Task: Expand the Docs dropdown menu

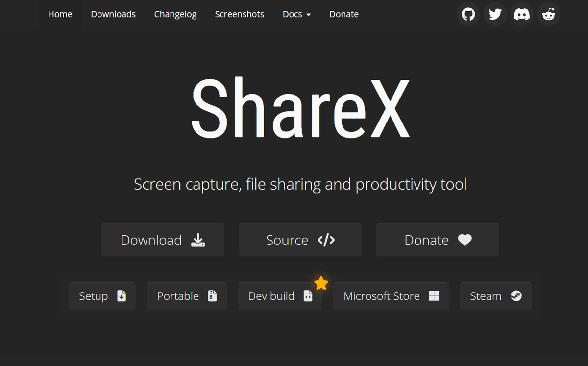Action: (297, 14)
